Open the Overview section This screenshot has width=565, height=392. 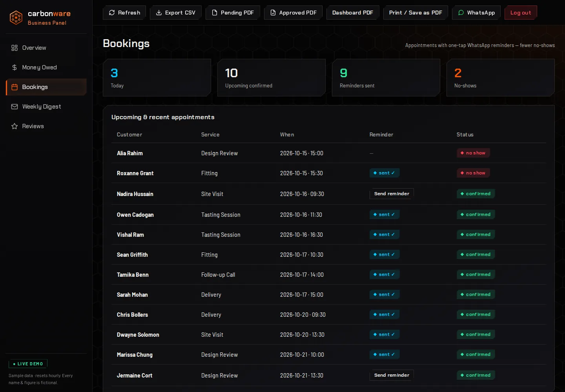coord(46,48)
